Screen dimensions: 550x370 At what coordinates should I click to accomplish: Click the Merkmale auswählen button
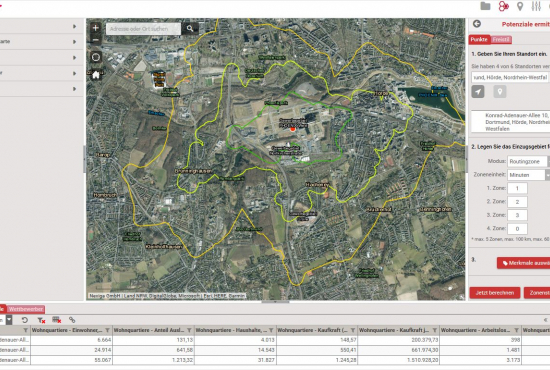click(x=523, y=263)
